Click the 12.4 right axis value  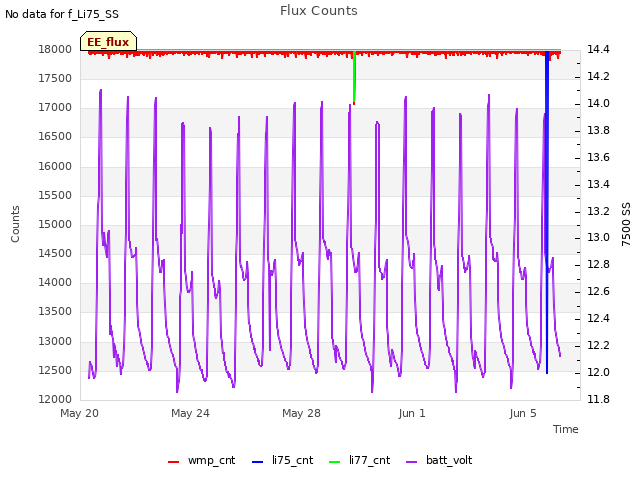[598, 318]
